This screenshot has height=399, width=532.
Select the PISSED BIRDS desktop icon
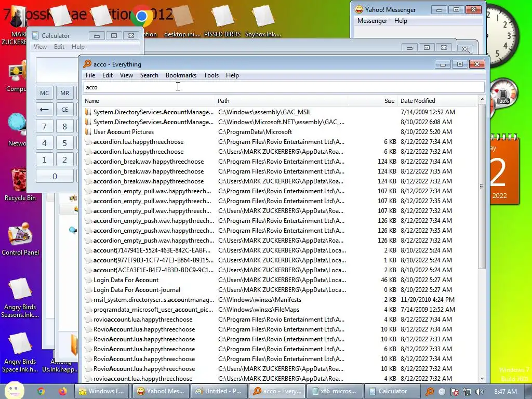tap(222, 21)
